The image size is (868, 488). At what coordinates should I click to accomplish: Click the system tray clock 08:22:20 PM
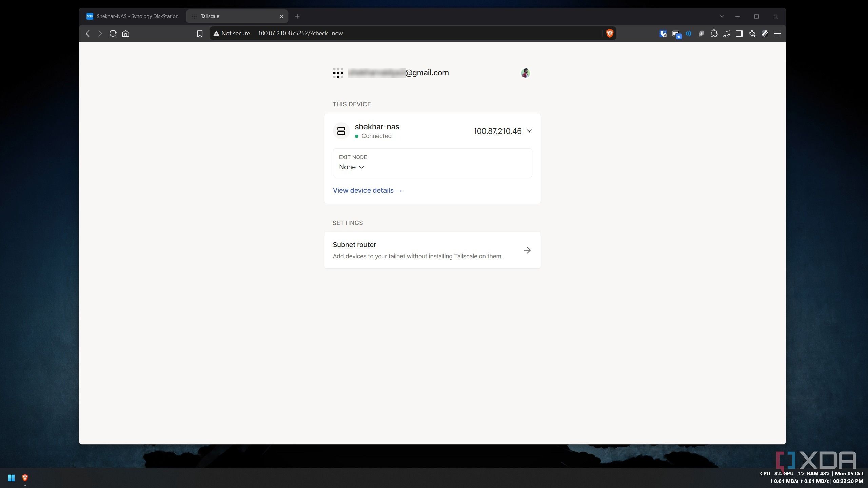click(848, 481)
